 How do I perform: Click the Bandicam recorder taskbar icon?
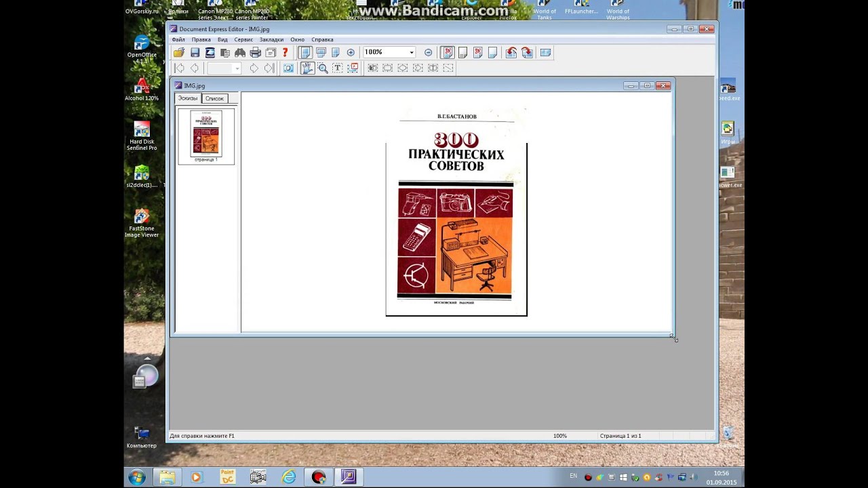(x=319, y=477)
